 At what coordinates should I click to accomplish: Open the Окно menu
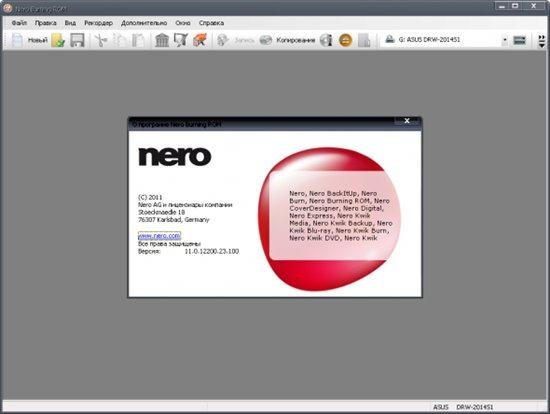pyautogui.click(x=183, y=23)
